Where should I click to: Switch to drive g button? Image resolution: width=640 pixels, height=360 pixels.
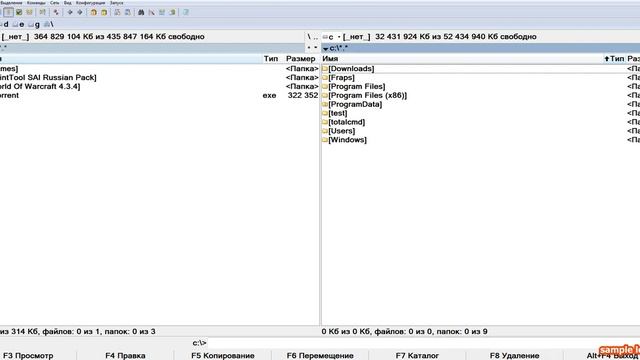pyautogui.click(x=34, y=24)
